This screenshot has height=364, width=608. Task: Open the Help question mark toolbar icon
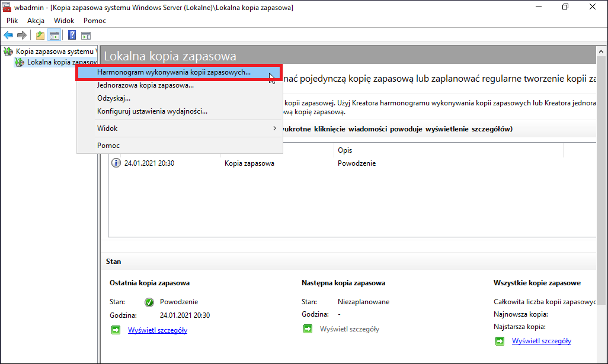coord(72,36)
